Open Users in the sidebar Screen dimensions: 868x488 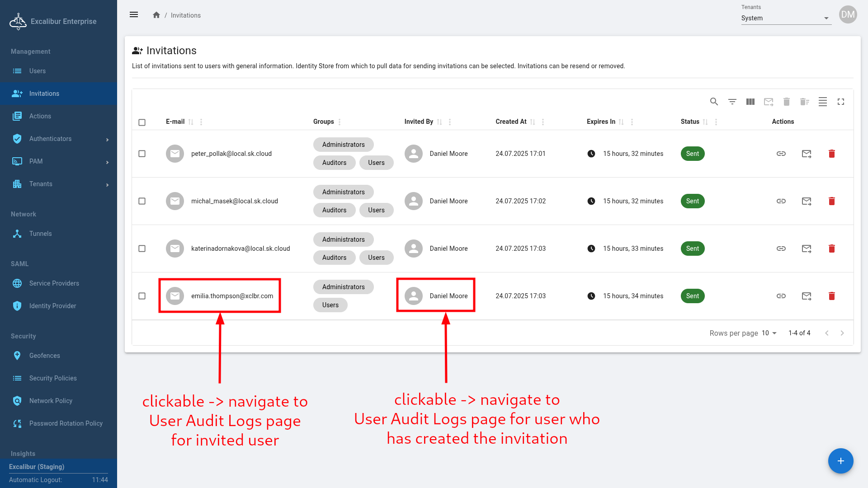tap(38, 71)
